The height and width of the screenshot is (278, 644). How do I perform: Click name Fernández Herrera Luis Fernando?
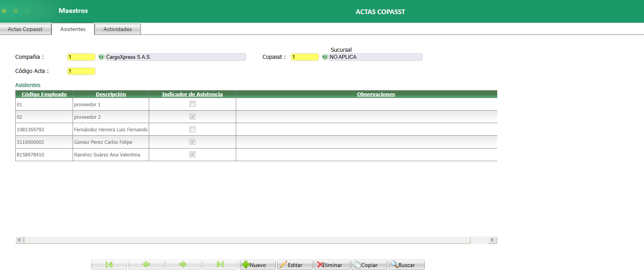click(x=111, y=129)
